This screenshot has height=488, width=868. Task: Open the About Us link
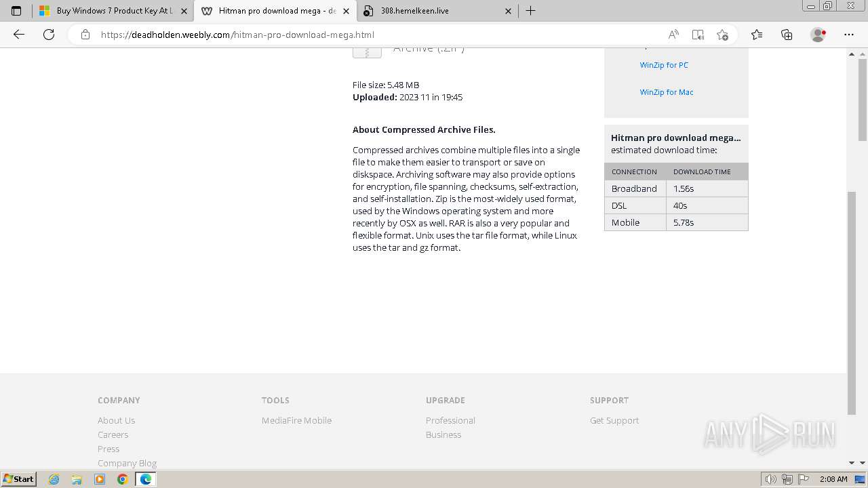(x=116, y=420)
